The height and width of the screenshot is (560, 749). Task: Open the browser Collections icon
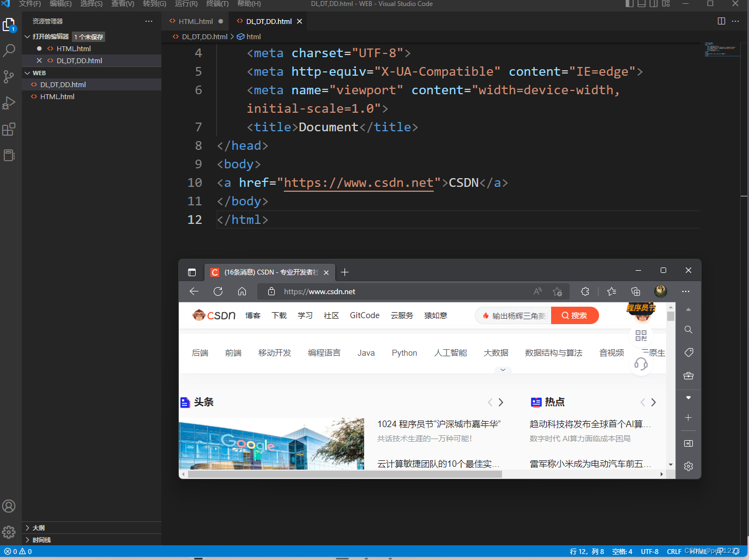(x=636, y=291)
